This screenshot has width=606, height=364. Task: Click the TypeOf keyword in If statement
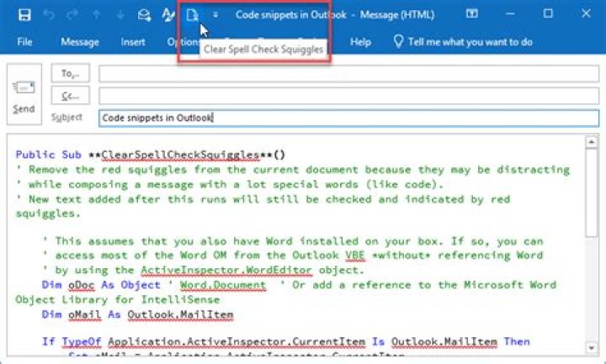(x=82, y=341)
